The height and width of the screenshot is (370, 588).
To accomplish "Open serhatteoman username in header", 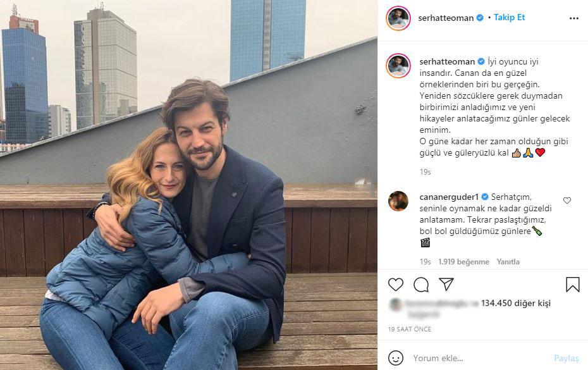I will (446, 18).
